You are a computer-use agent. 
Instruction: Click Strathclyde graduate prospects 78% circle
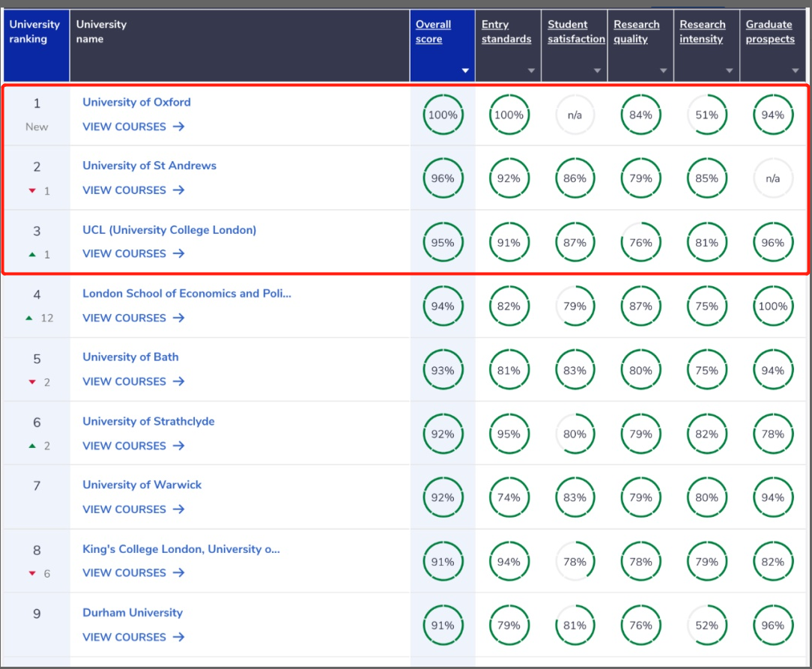pos(772,434)
